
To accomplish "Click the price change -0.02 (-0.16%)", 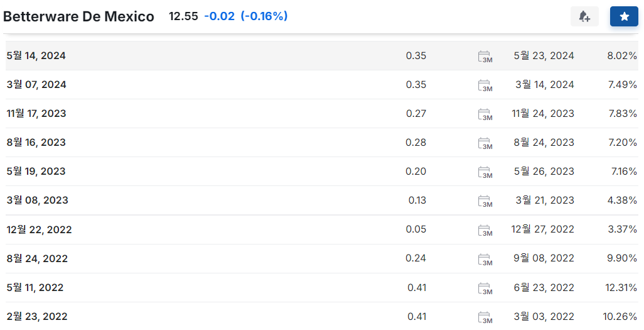I will 245,16.
